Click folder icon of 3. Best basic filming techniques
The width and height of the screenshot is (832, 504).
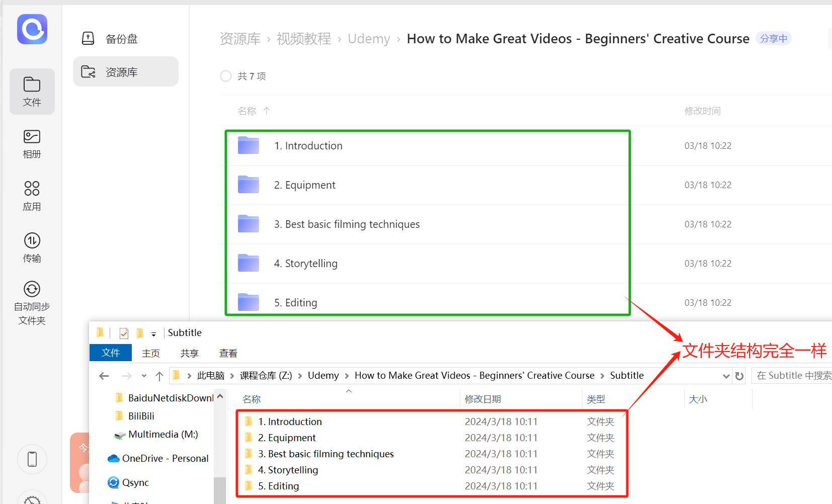coord(248,224)
